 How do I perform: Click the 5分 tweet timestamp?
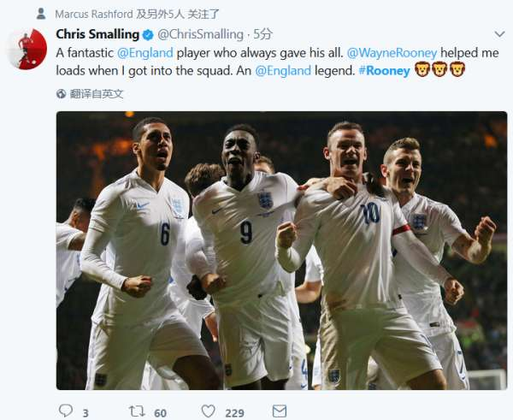pyautogui.click(x=263, y=34)
